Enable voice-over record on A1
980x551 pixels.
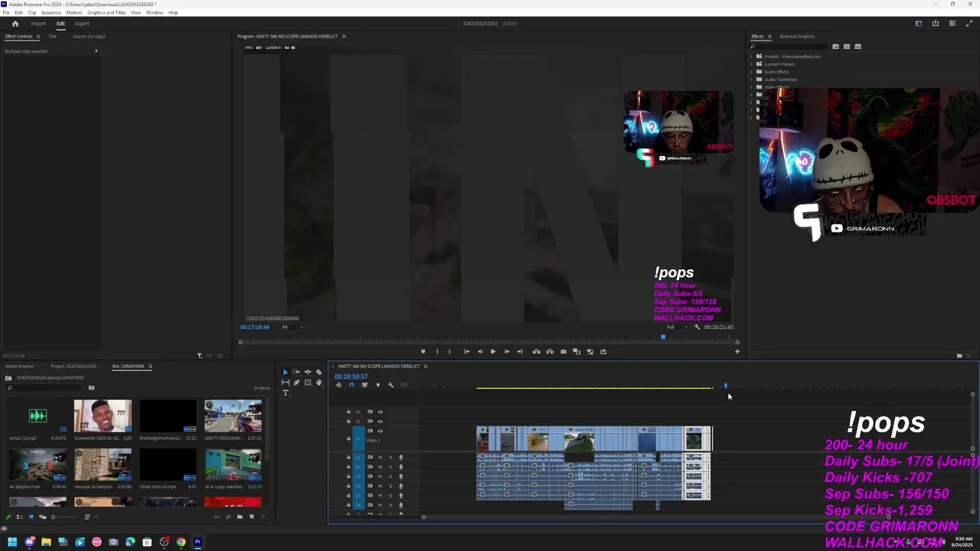click(x=400, y=458)
